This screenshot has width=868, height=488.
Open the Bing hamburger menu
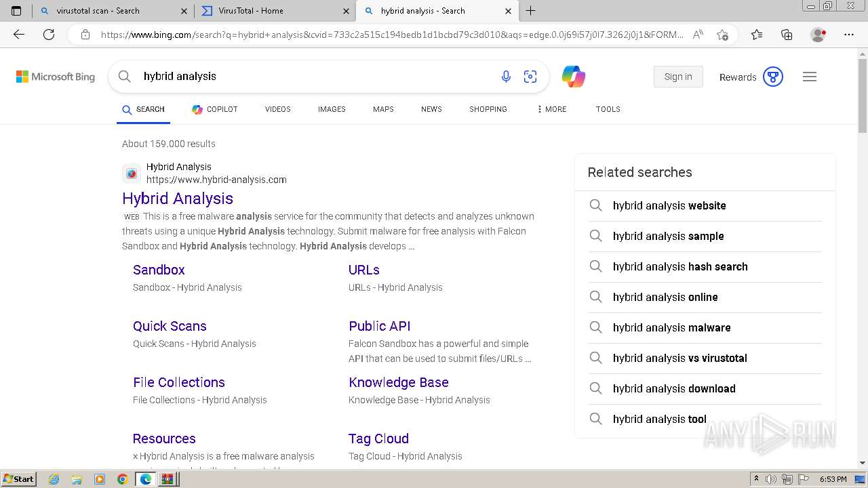click(810, 77)
